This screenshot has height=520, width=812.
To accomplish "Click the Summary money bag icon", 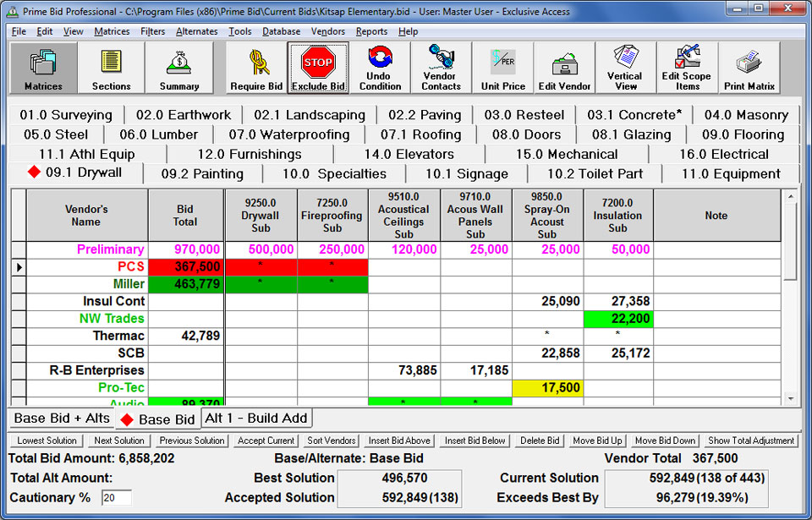I will [x=179, y=68].
